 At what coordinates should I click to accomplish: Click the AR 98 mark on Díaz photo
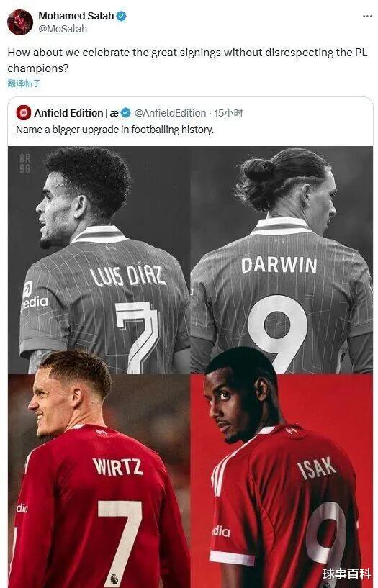25,163
